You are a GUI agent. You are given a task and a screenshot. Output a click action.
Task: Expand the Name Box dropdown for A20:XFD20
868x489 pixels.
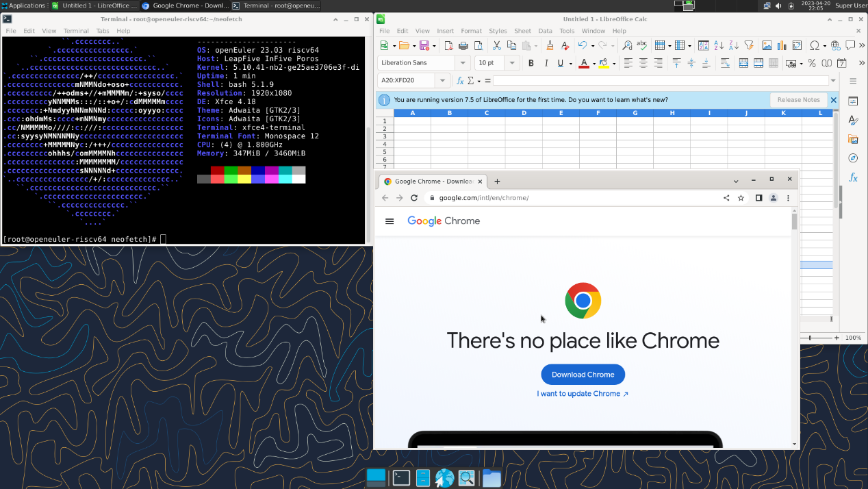click(x=443, y=81)
